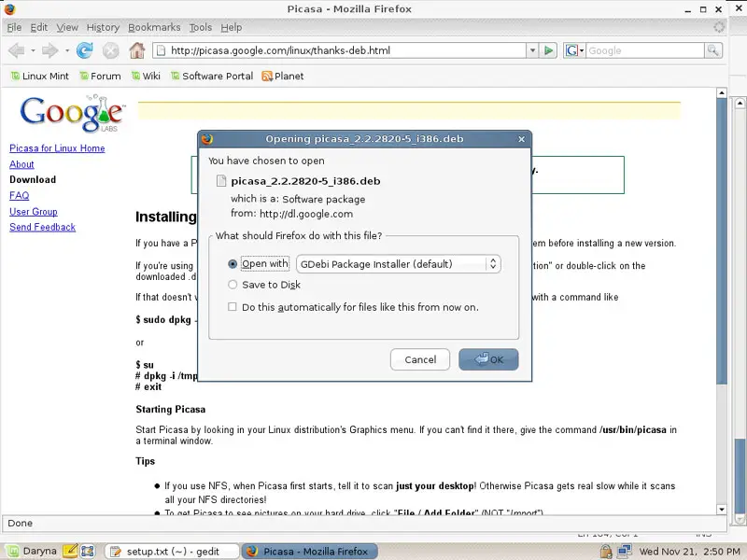Click the page icon in the address bar

pos(161,50)
